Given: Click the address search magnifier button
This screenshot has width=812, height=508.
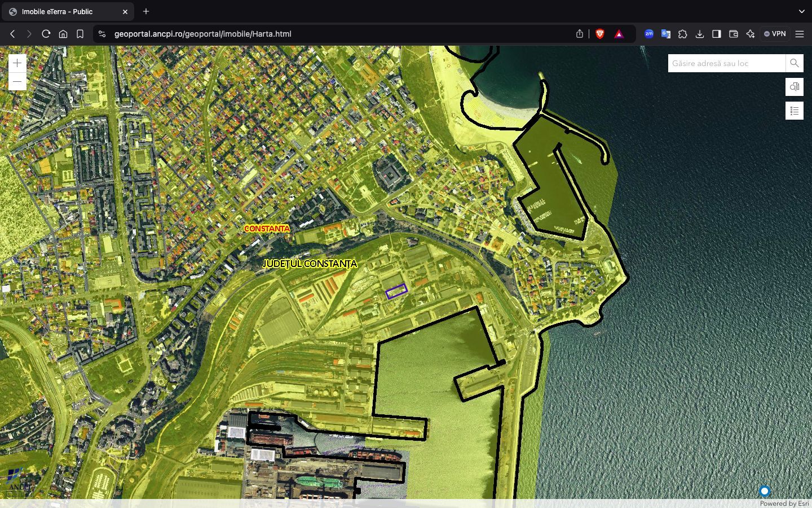Looking at the screenshot, I should (x=794, y=63).
